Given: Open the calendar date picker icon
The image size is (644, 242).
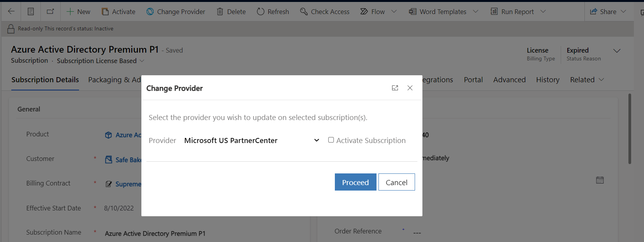Looking at the screenshot, I should click(x=600, y=180).
